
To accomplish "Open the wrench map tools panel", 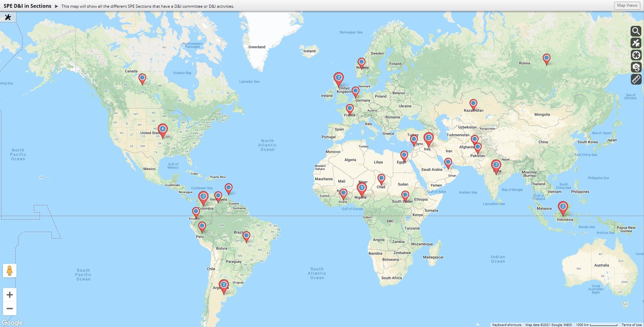I will (8, 16).
